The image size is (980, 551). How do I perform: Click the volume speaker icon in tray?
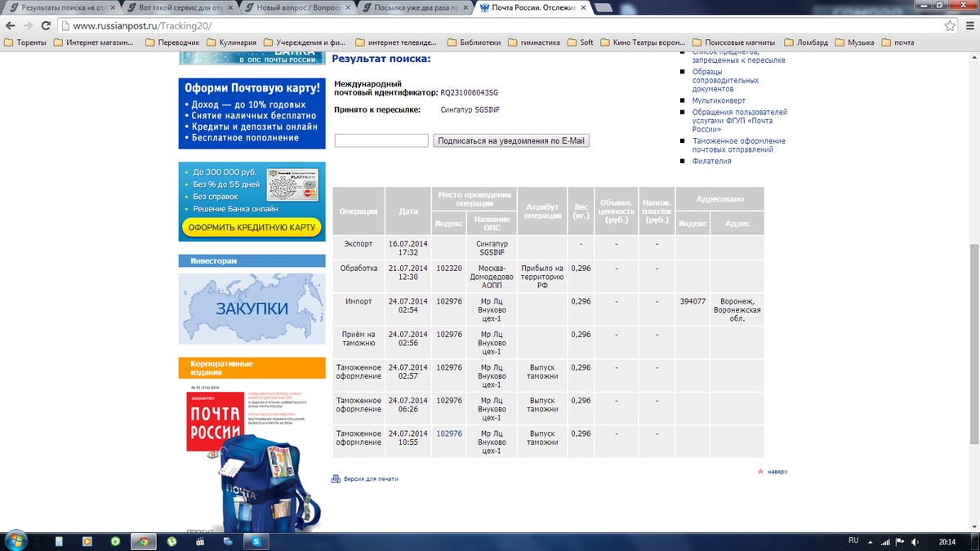[916, 540]
